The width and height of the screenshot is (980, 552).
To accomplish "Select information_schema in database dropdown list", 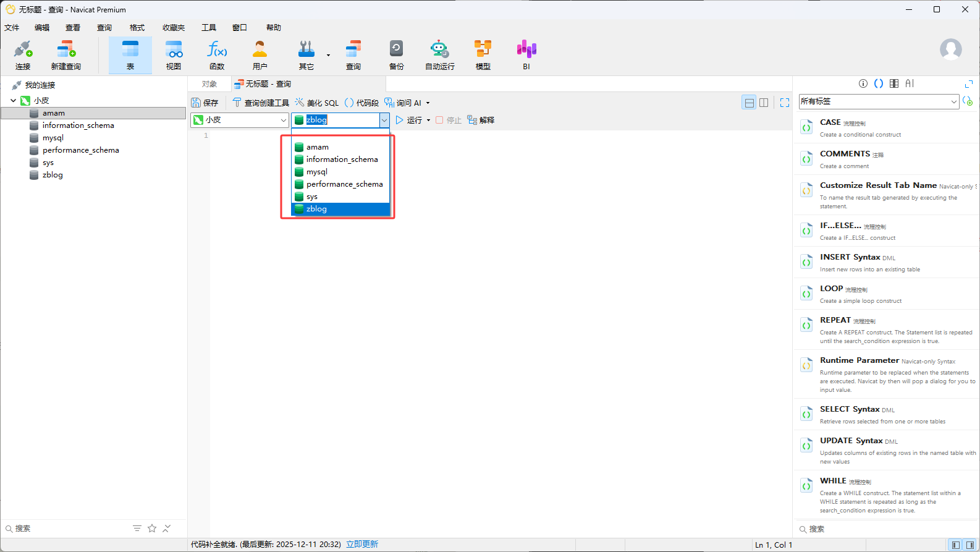I will click(341, 159).
